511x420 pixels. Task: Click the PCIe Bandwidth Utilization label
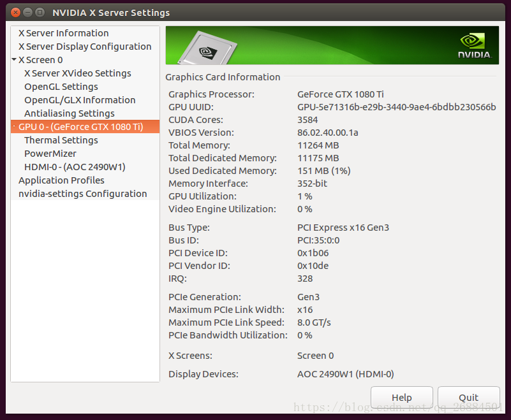(228, 335)
